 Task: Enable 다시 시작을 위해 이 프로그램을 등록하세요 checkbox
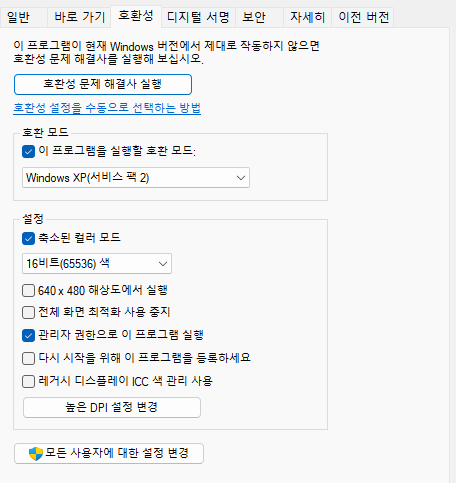[x=28, y=359]
